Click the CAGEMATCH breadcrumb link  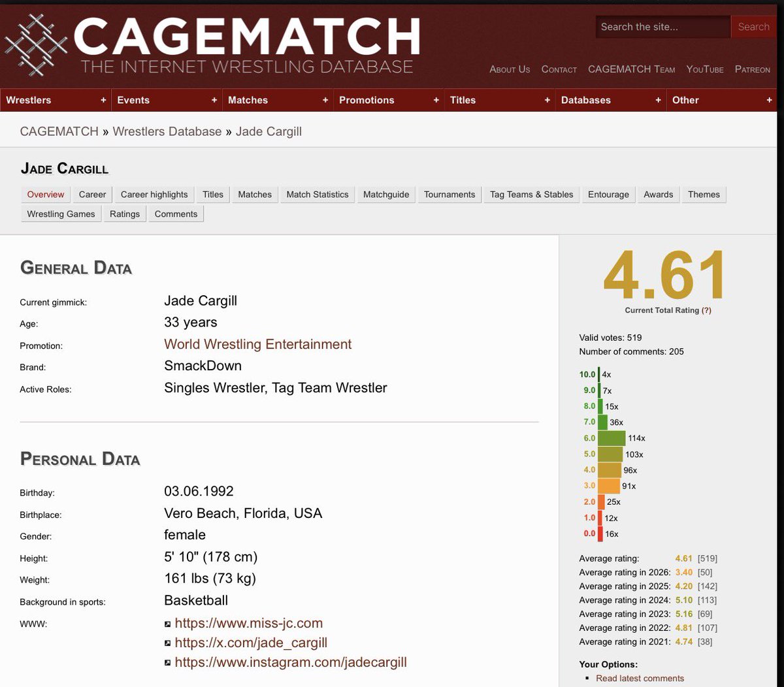point(59,131)
